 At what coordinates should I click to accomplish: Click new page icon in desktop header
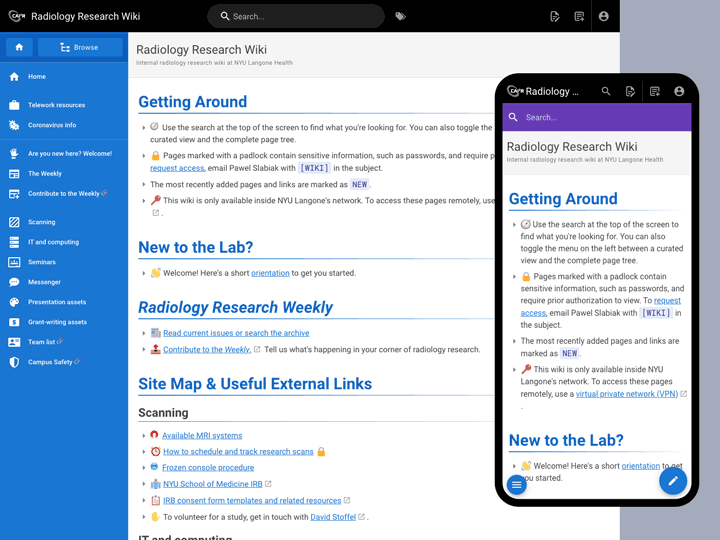(579, 17)
